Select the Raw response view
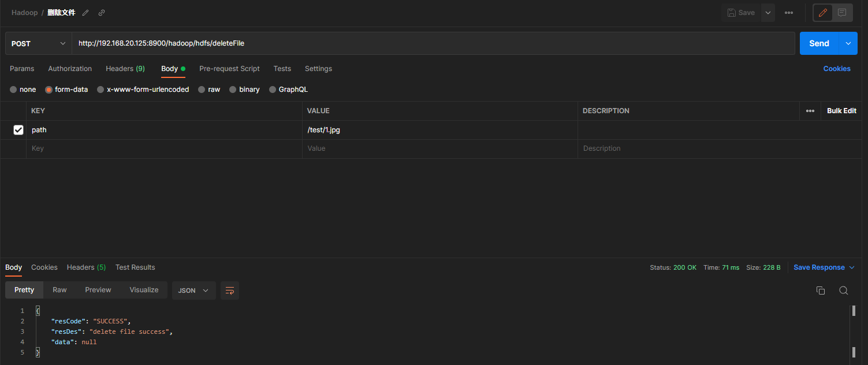The width and height of the screenshot is (868, 365). pos(59,290)
